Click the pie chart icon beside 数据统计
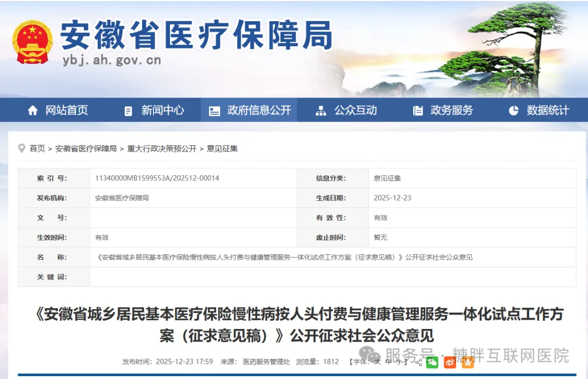 point(513,111)
